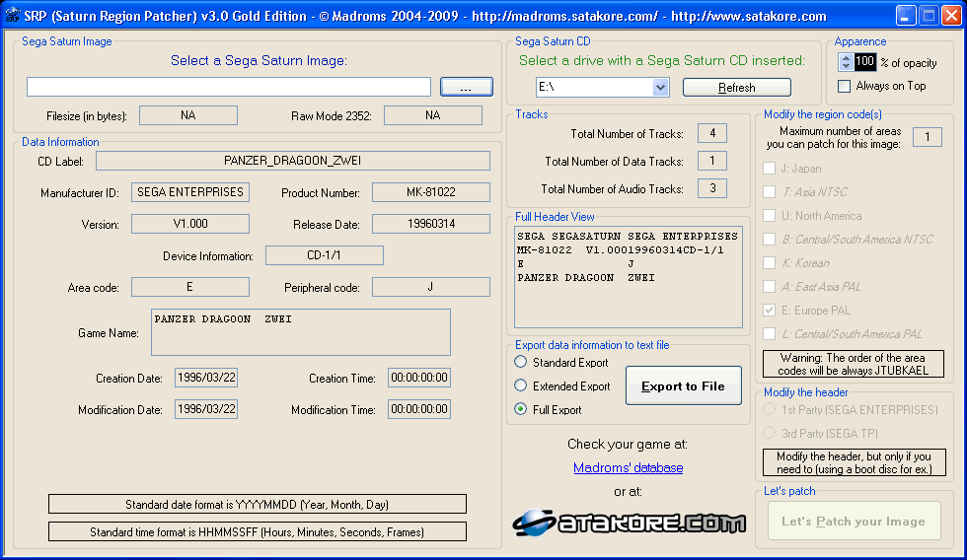Click the Creation Date field 1996/03/22
This screenshot has height=560, width=967.
(x=206, y=378)
